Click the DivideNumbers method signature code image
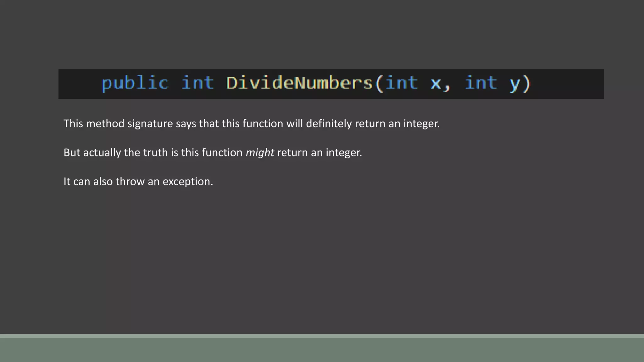This screenshot has width=644, height=362. tap(331, 84)
